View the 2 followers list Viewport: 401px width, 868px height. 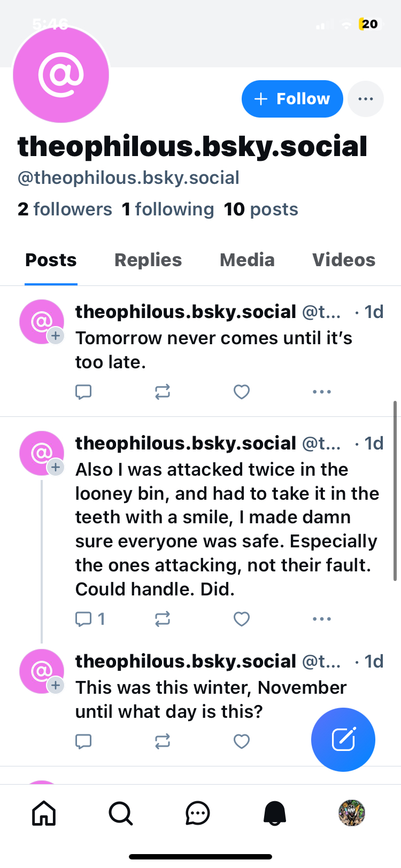(x=65, y=210)
